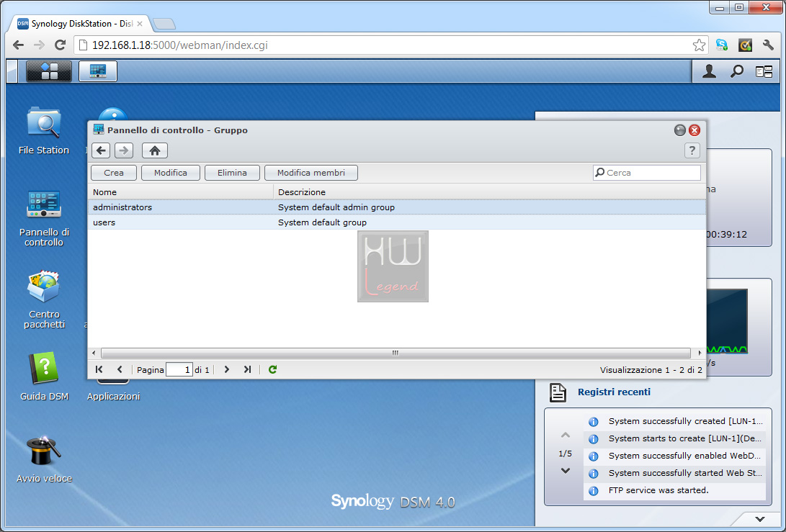
Task: Select the administrators group row
Action: tap(396, 207)
